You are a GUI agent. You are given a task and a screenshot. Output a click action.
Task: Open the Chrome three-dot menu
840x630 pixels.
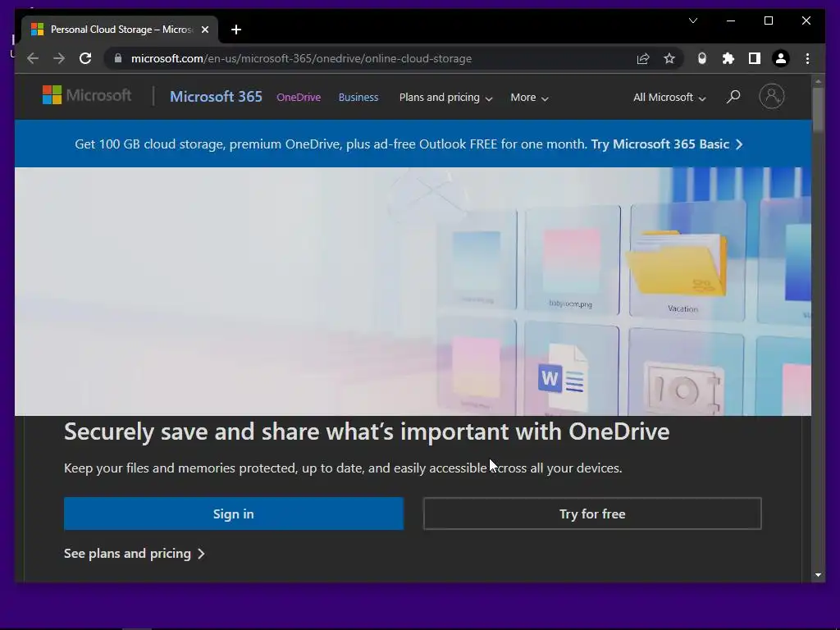tap(807, 58)
